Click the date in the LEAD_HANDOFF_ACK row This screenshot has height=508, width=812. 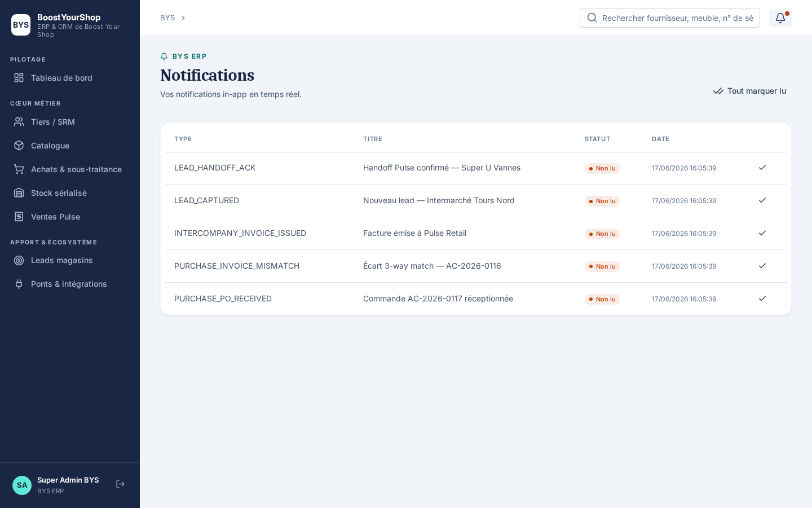coord(684,168)
